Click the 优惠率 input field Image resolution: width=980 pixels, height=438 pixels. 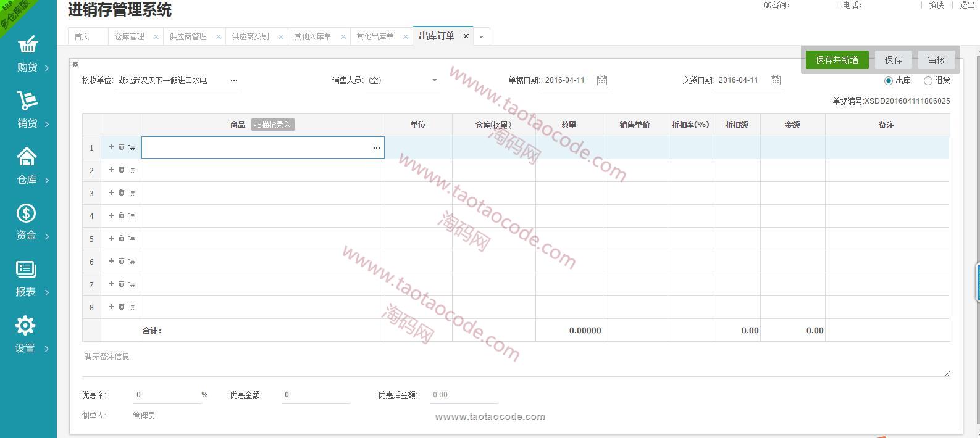click(x=167, y=395)
